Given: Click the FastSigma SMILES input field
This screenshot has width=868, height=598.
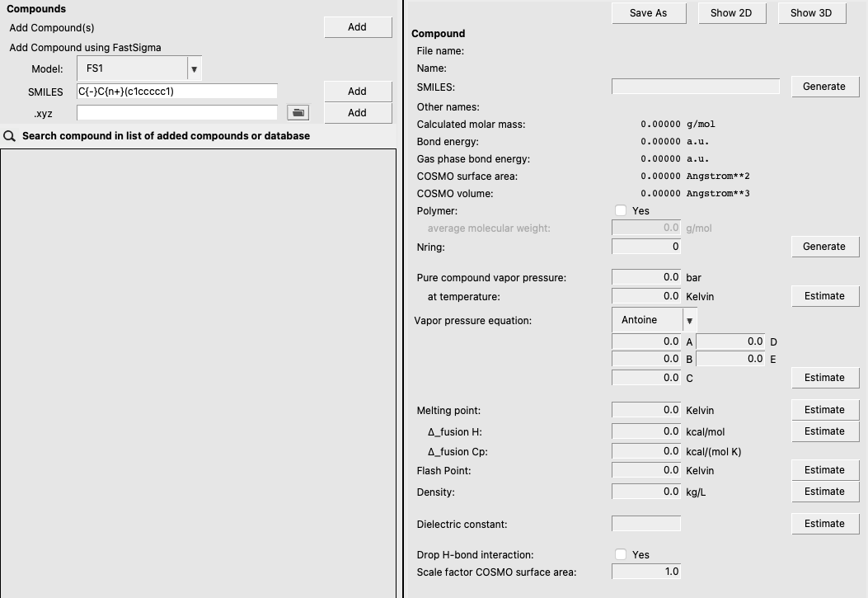Looking at the screenshot, I should (x=176, y=92).
